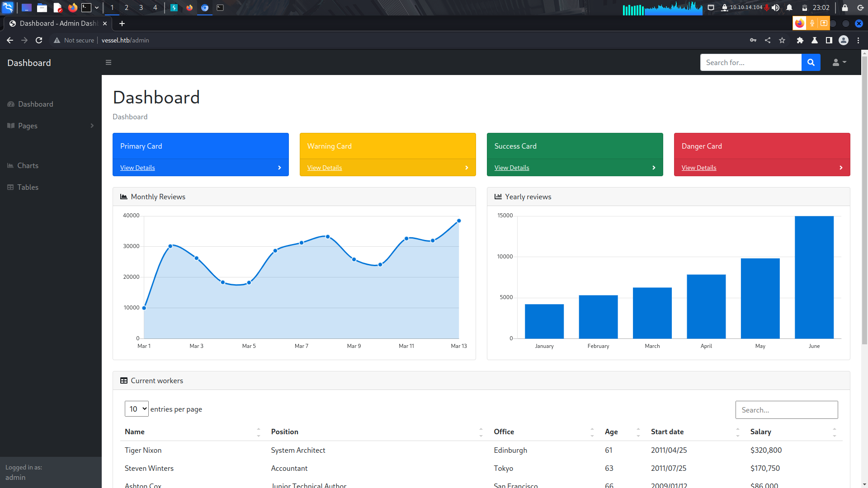
Task: Open the Chrome three-dot menu
Action: coord(858,40)
